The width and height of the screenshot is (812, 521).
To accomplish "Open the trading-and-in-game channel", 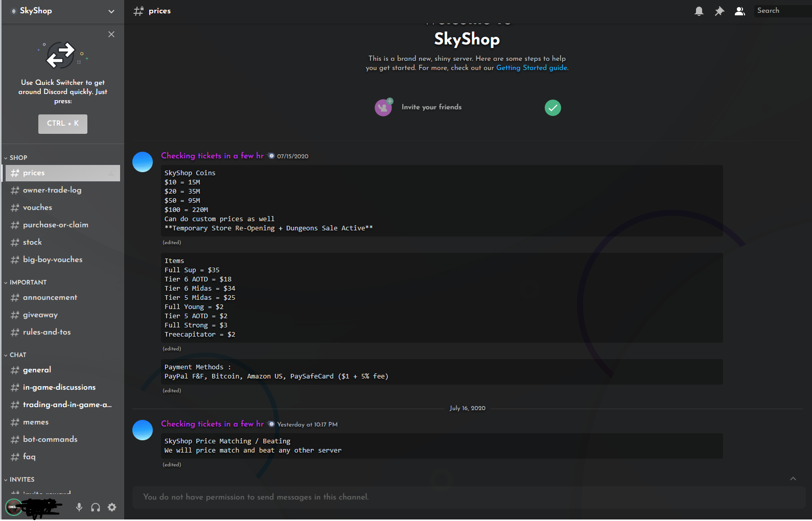I will point(63,405).
